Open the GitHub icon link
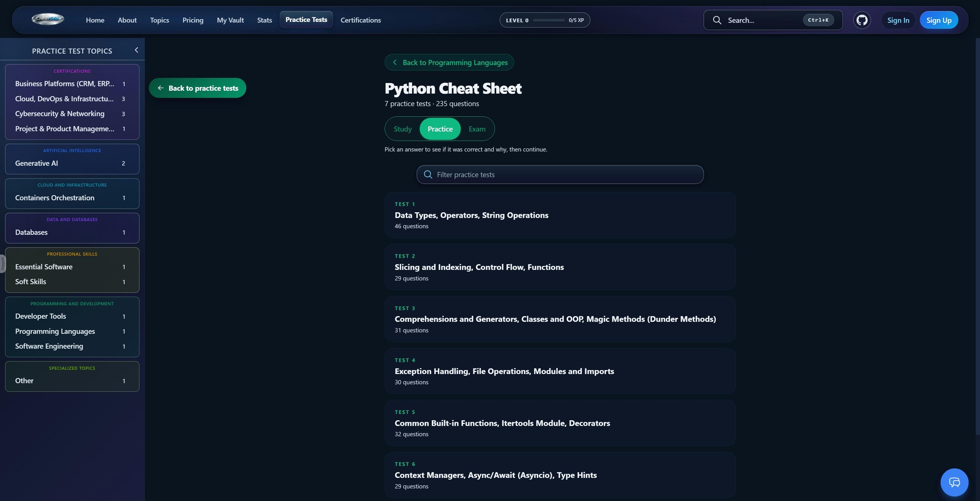The width and height of the screenshot is (980, 501). point(862,20)
